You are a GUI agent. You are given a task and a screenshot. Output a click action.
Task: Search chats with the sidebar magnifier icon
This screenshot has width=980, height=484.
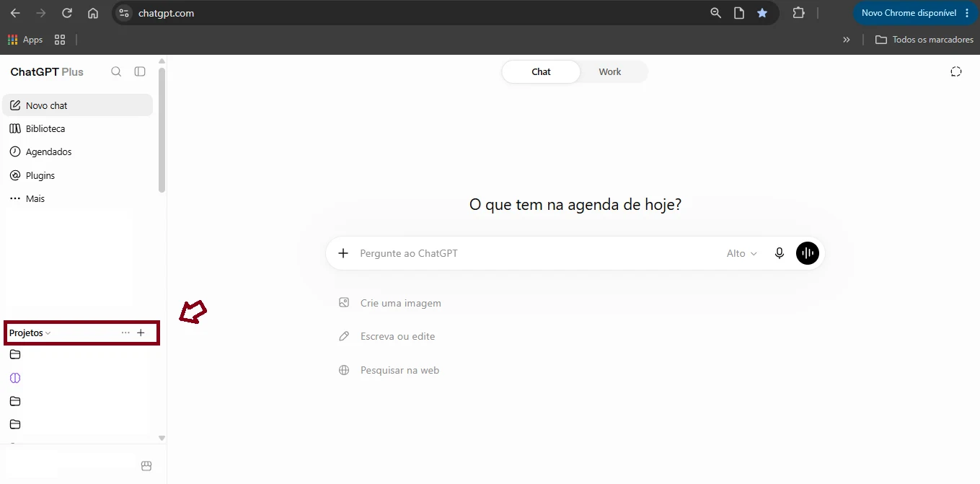116,71
